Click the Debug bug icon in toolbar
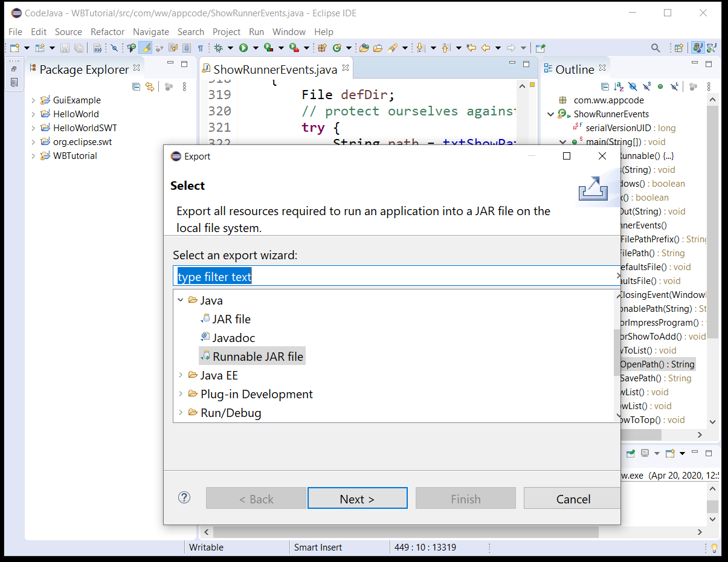The height and width of the screenshot is (562, 728). pyautogui.click(x=218, y=48)
